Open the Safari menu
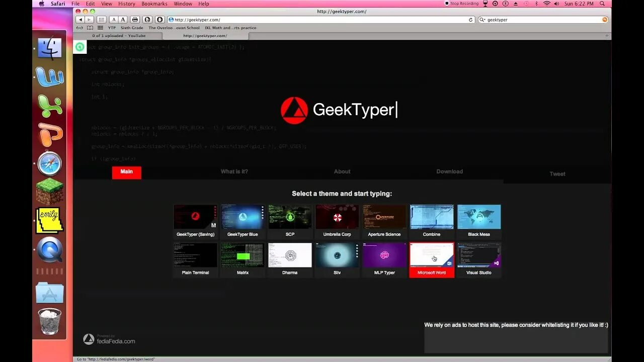The height and width of the screenshot is (362, 644). click(x=57, y=4)
